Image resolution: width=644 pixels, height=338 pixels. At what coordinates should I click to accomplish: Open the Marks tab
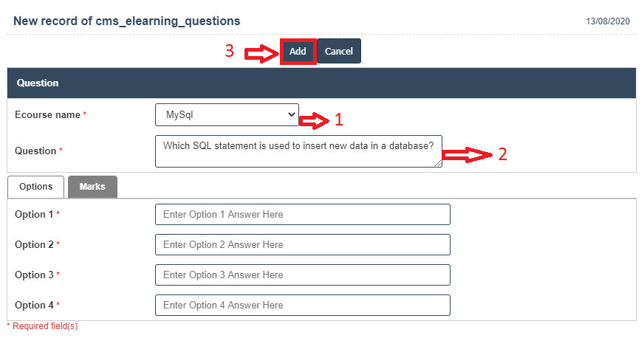tap(92, 187)
